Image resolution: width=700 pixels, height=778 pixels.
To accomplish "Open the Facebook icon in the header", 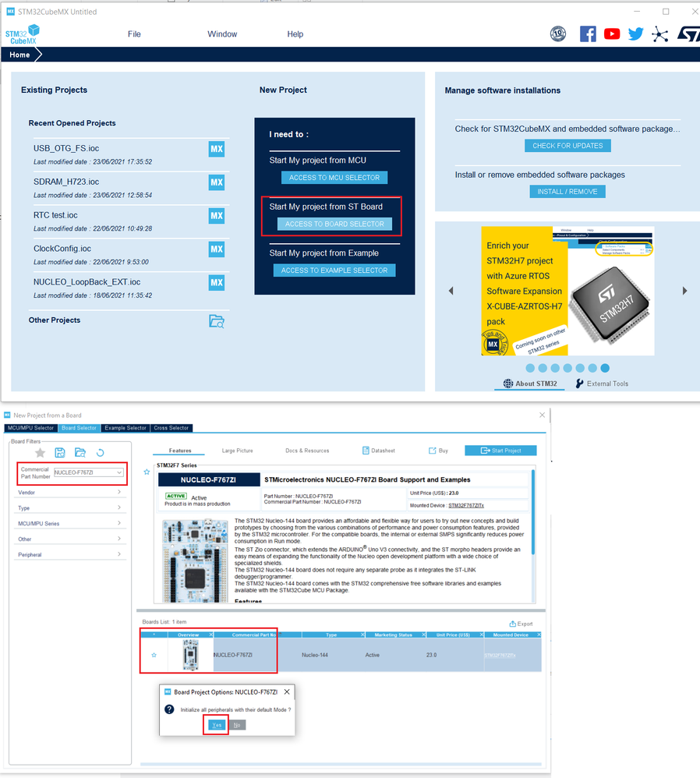I will point(588,34).
